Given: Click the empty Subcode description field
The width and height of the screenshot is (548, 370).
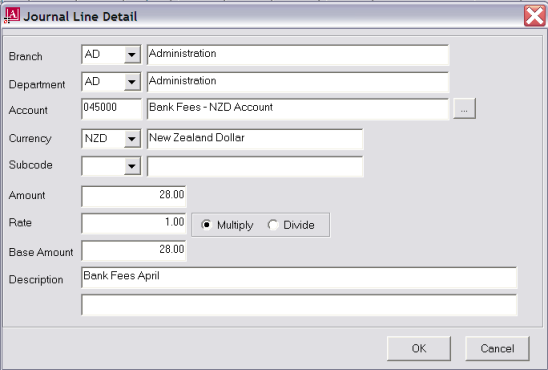Looking at the screenshot, I should point(255,166).
